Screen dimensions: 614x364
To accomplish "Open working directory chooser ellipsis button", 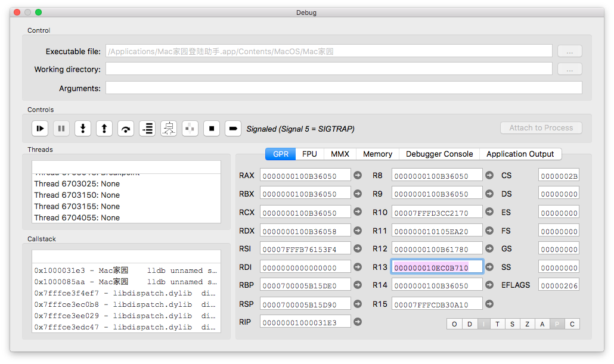I will (x=569, y=69).
